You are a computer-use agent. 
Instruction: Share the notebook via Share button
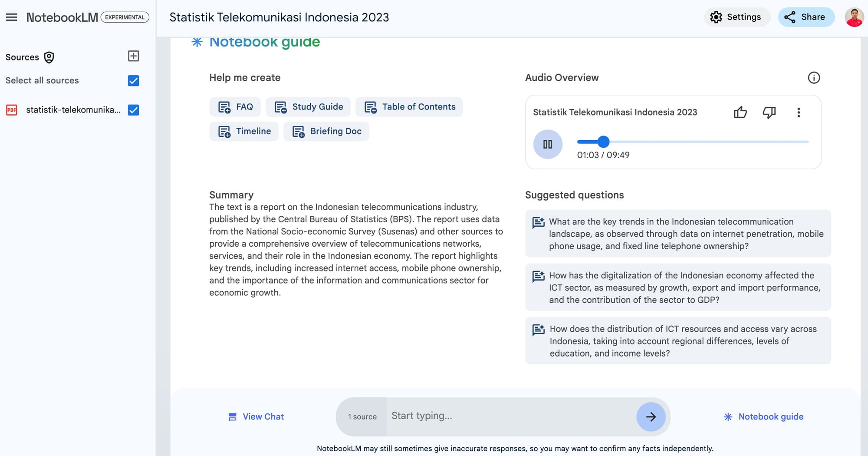click(806, 17)
